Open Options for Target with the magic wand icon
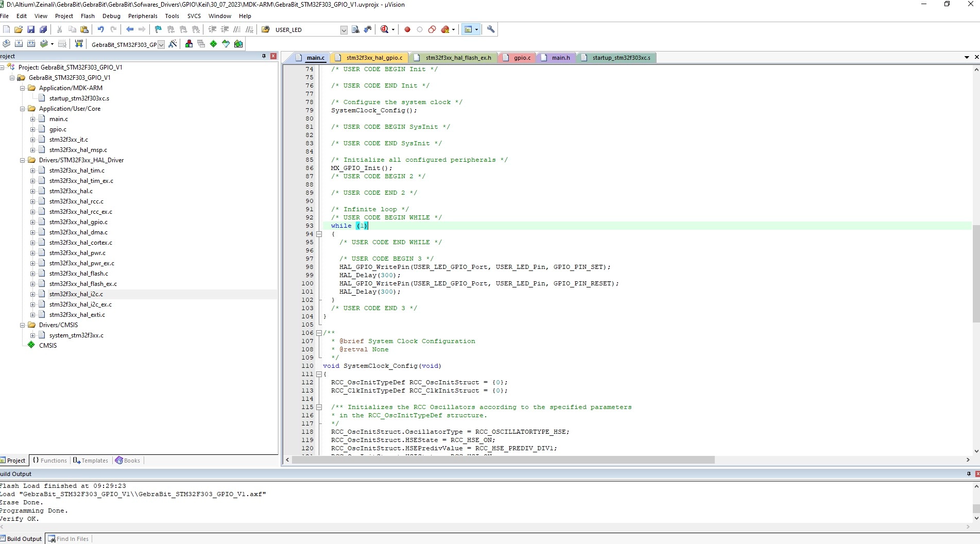 pyautogui.click(x=173, y=44)
